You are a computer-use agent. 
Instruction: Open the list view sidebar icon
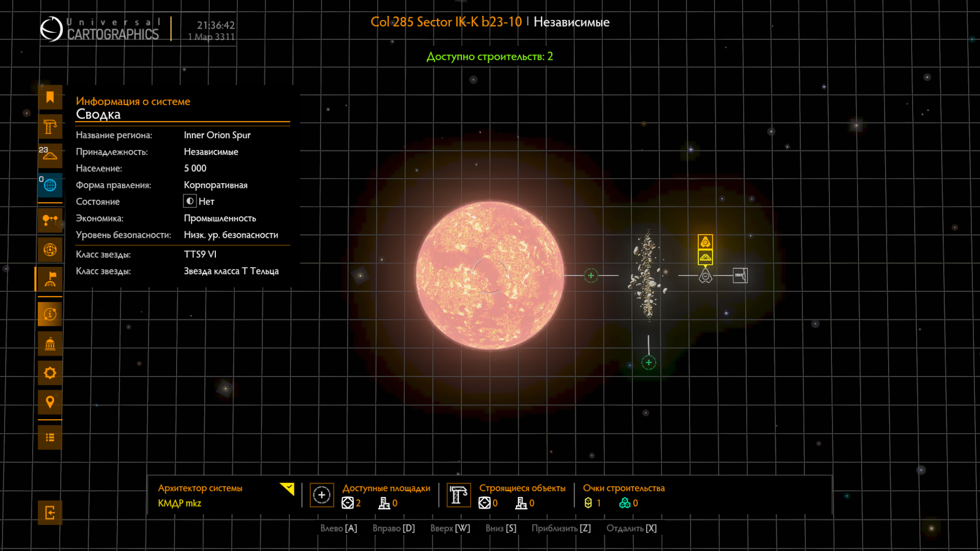click(x=50, y=437)
